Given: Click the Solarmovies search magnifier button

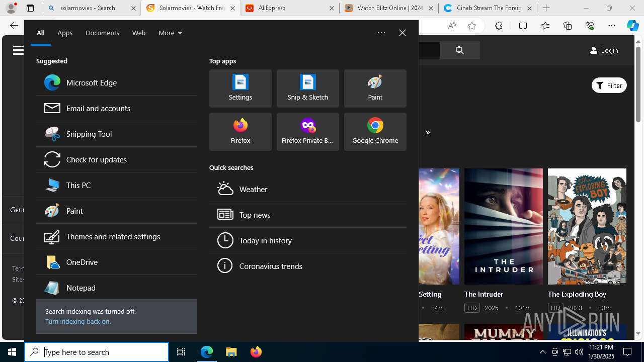Looking at the screenshot, I should coord(460,50).
